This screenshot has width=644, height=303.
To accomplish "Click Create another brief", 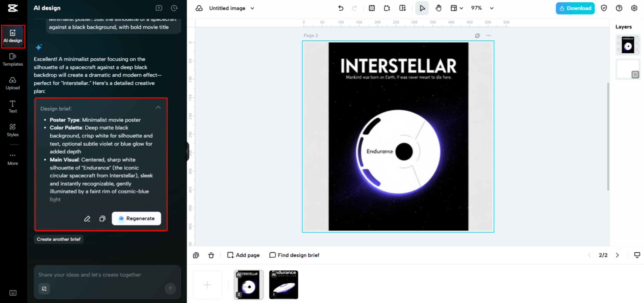I will tap(58, 239).
